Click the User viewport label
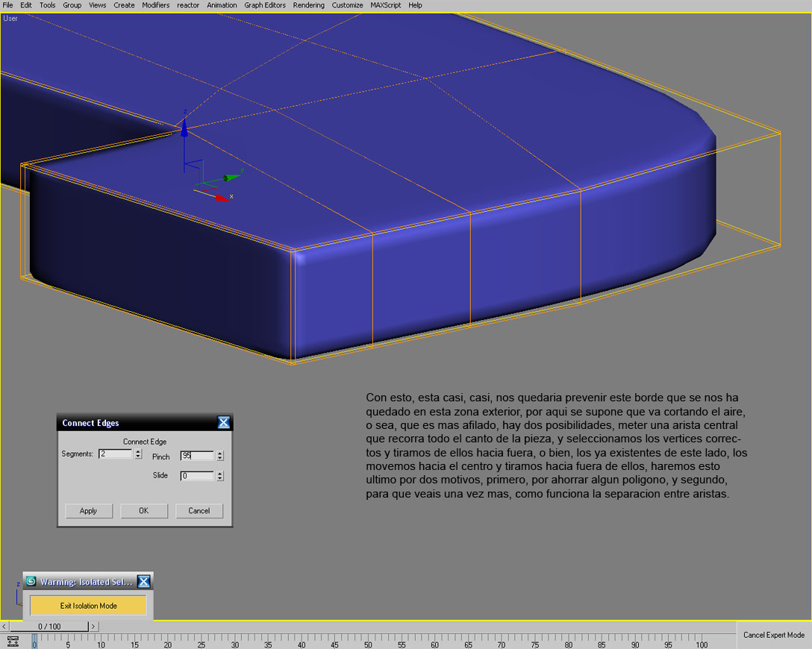 click(10, 18)
